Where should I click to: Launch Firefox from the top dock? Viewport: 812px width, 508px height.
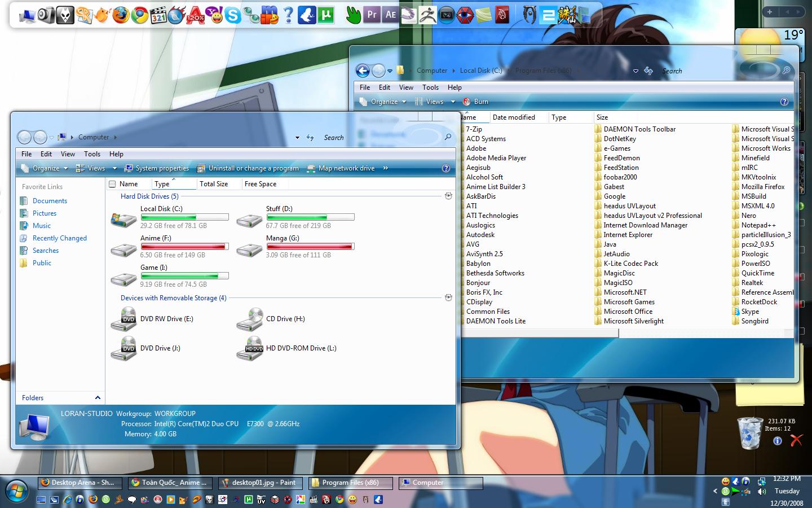(120, 15)
